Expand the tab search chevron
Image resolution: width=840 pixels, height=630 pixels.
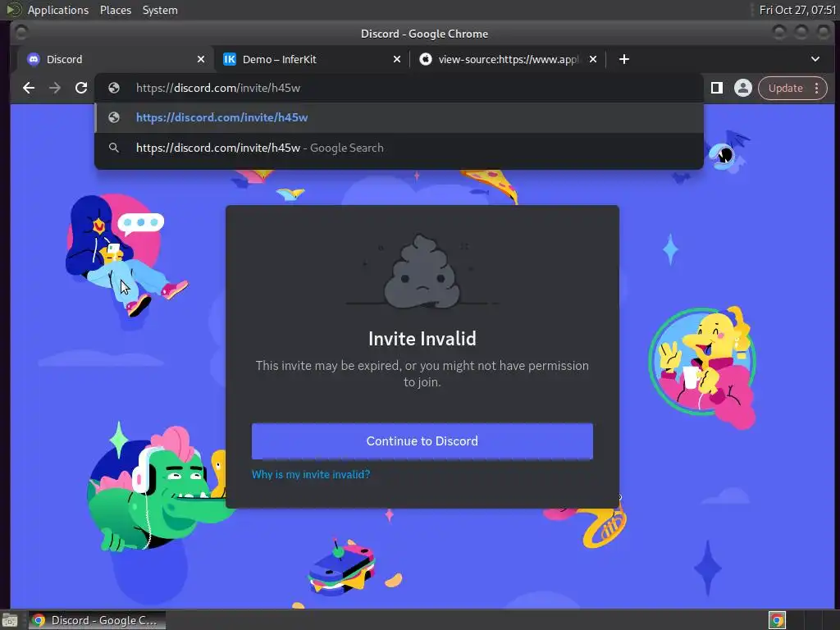(815, 59)
